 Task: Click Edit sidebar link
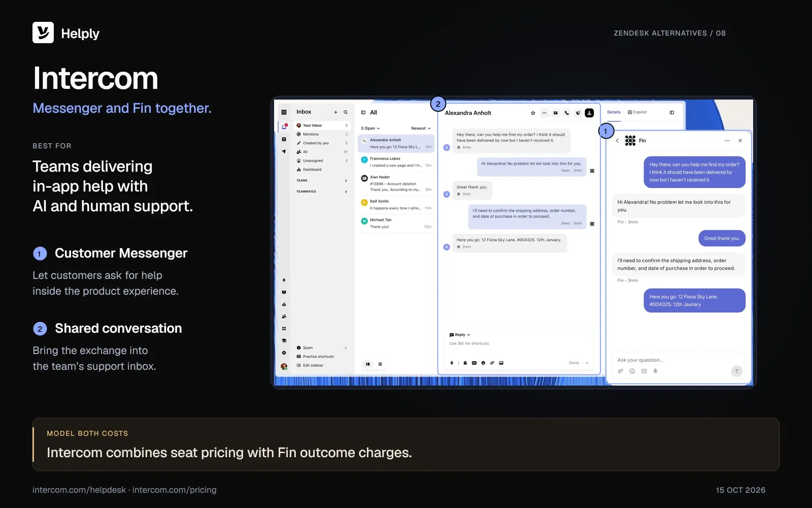click(x=310, y=365)
